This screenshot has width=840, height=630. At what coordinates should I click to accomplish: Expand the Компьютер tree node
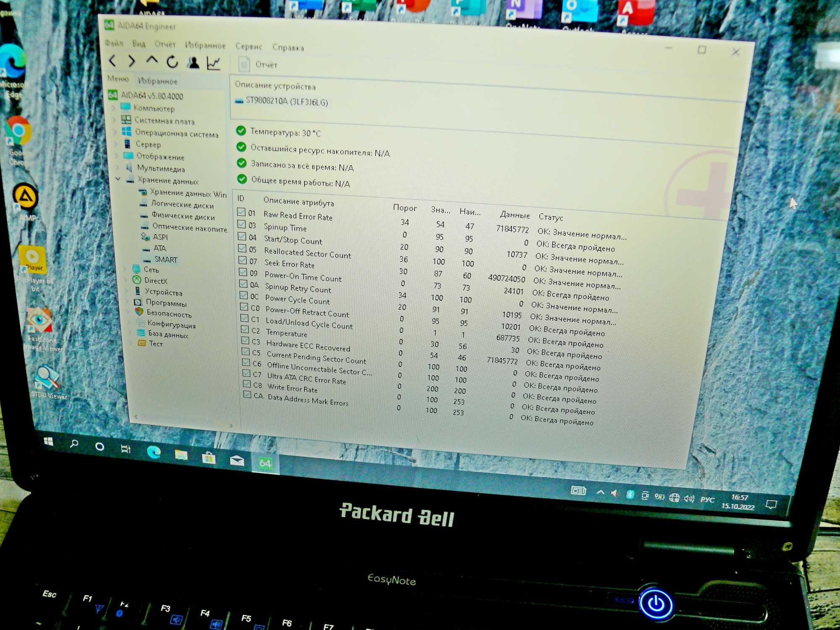click(x=114, y=108)
